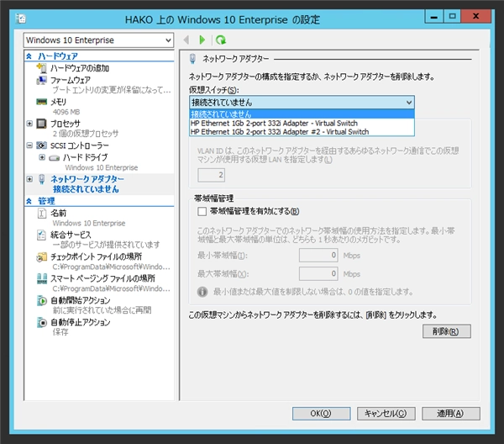Screen dimensions: 504x444
Task: Click the キャンセル(C) button
Action: pyautogui.click(x=386, y=414)
